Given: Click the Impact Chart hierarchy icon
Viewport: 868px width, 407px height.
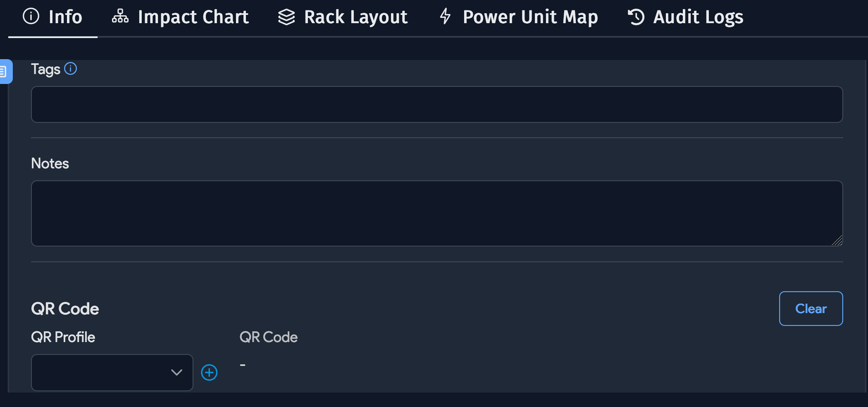Looking at the screenshot, I should tap(119, 17).
